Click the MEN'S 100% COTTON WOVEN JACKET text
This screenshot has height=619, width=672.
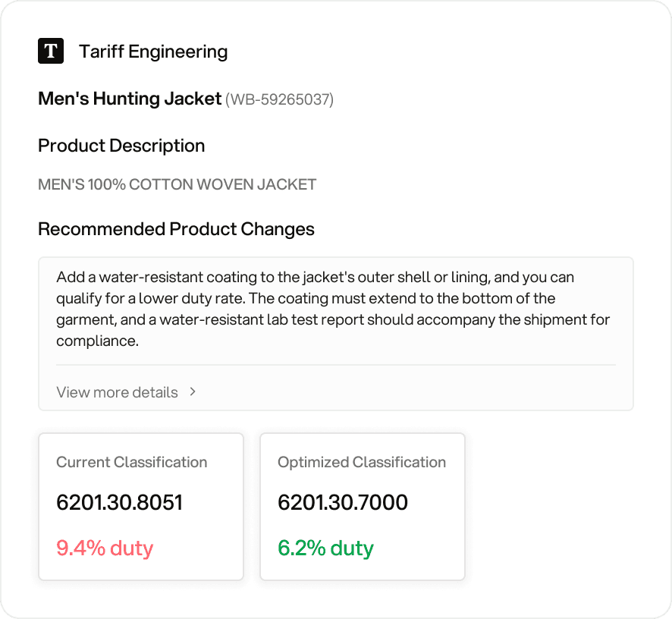(177, 184)
